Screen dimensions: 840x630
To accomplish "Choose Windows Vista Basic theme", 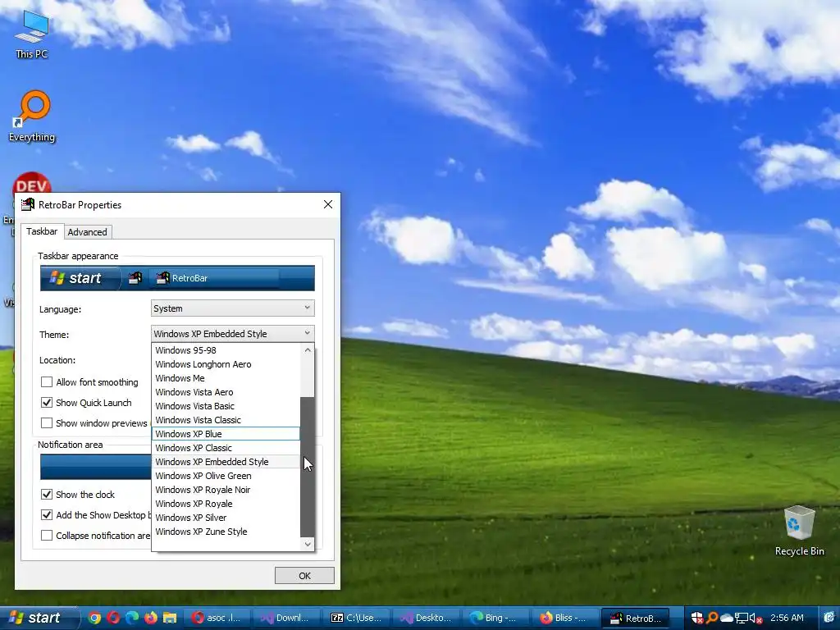I will [x=226, y=406].
